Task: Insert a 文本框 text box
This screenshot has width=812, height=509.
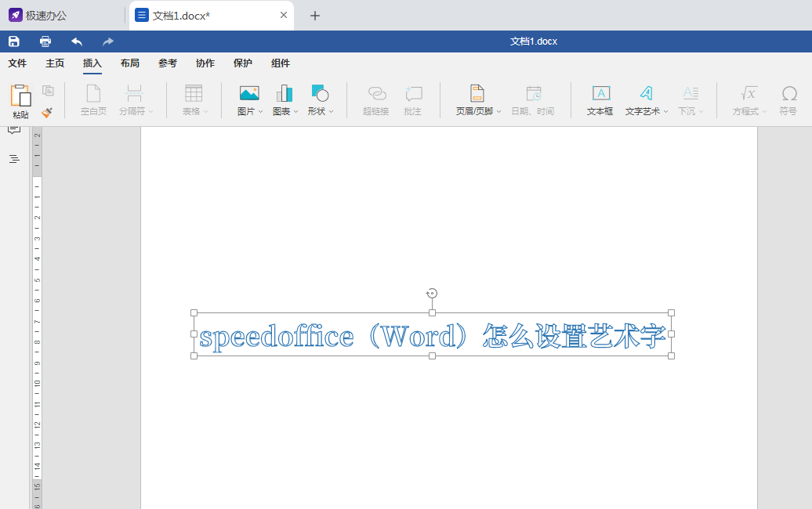Action: tap(600, 100)
